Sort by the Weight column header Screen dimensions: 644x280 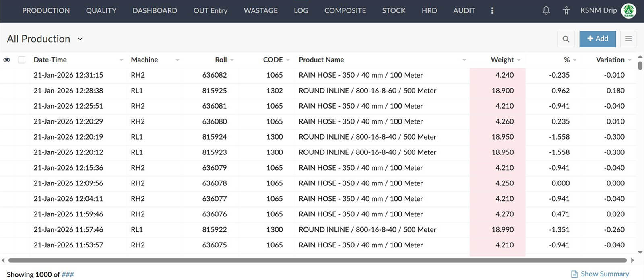(502, 60)
